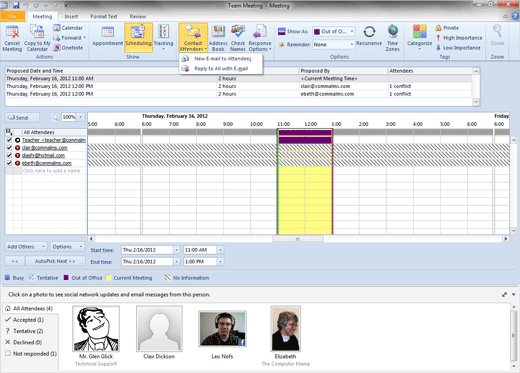520x373 pixels.
Task: Select All Attendees (4) filter
Action: click(x=31, y=309)
